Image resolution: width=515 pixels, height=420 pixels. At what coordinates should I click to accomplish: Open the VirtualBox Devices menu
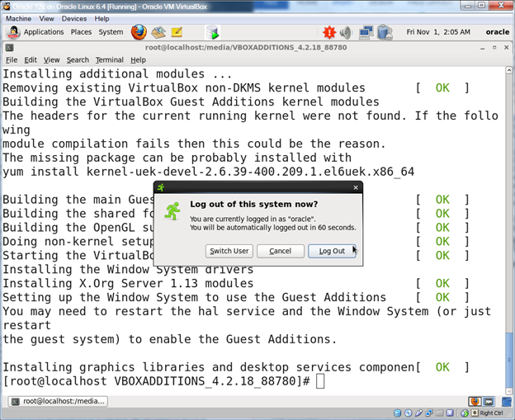(73, 18)
